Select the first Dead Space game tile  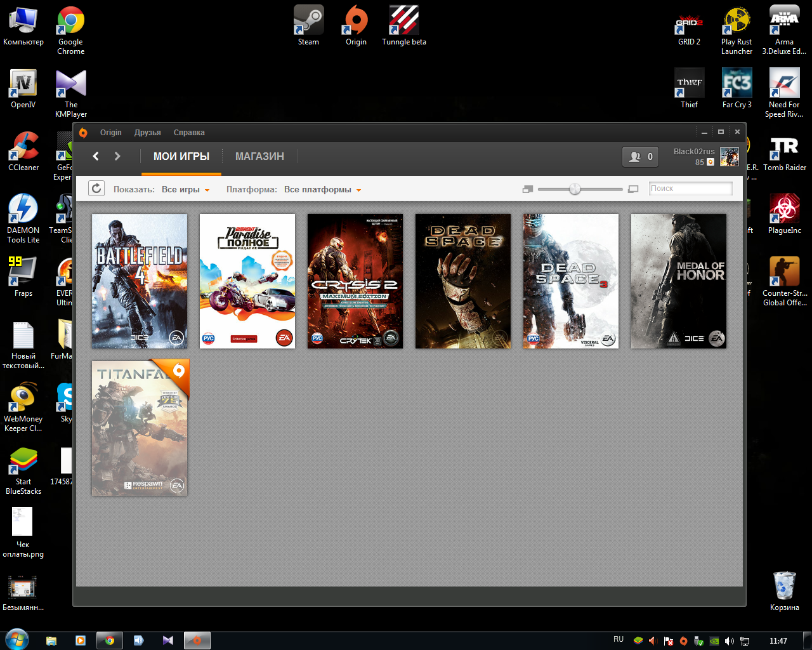(463, 281)
